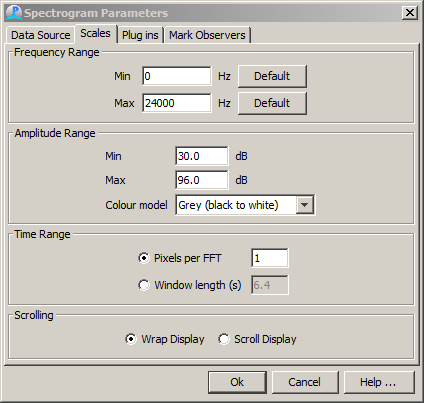Confirm settings with the Ok button
Image resolution: width=424 pixels, height=403 pixels.
(x=237, y=382)
